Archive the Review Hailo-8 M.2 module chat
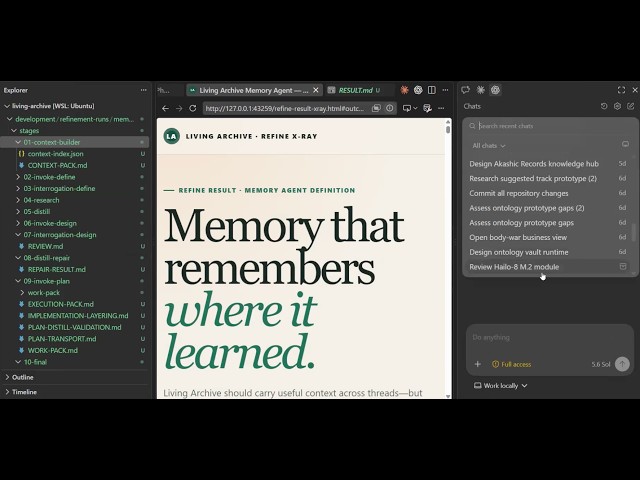640x480 pixels. (x=623, y=266)
